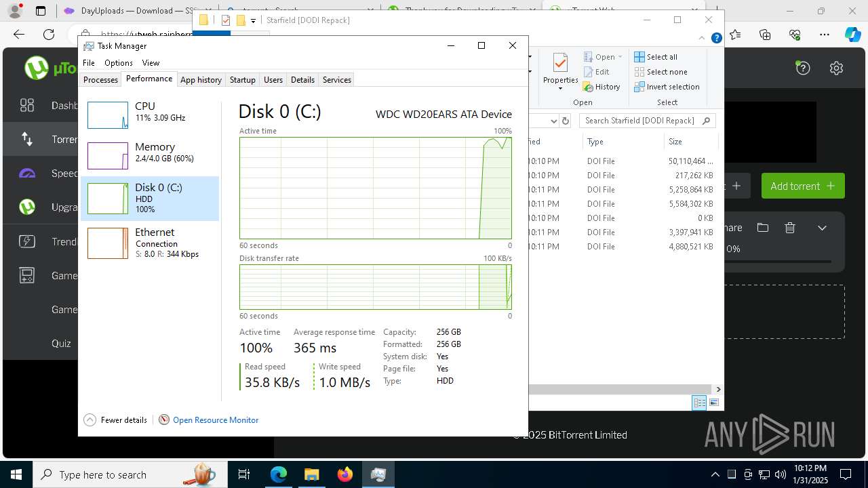868x488 pixels.
Task: Expand torrent details chevron in uTorrent
Action: click(822, 228)
